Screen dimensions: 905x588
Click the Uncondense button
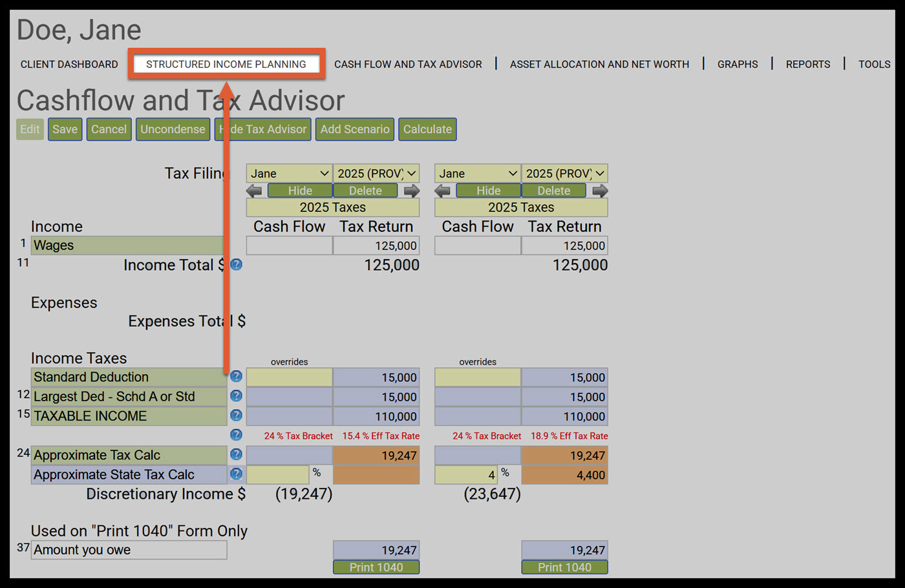(x=173, y=129)
